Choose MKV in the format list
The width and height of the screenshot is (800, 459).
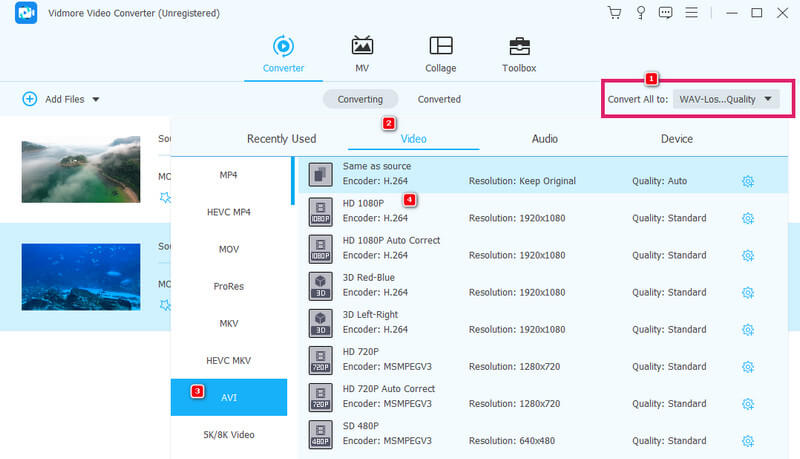[229, 323]
